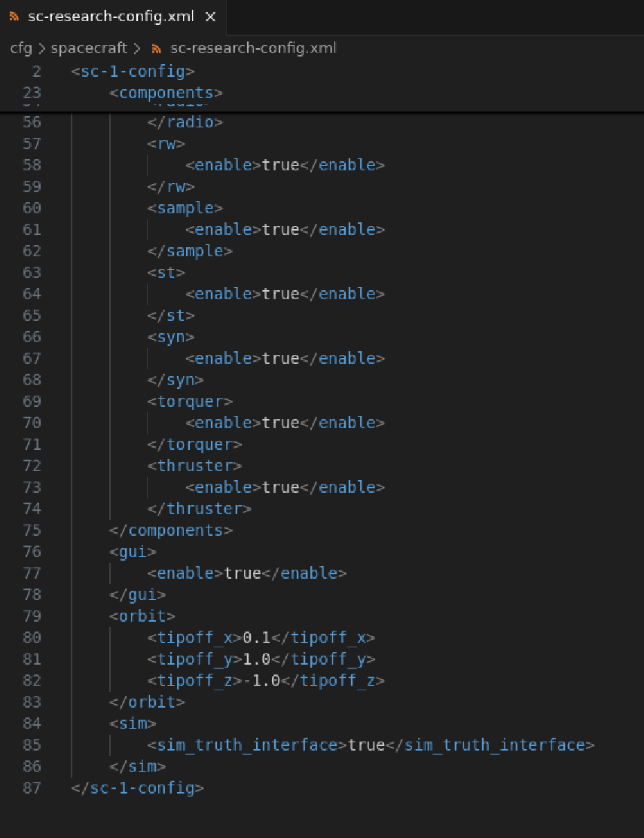Click the true value on line 58
This screenshot has height=838, width=644.
tap(280, 165)
